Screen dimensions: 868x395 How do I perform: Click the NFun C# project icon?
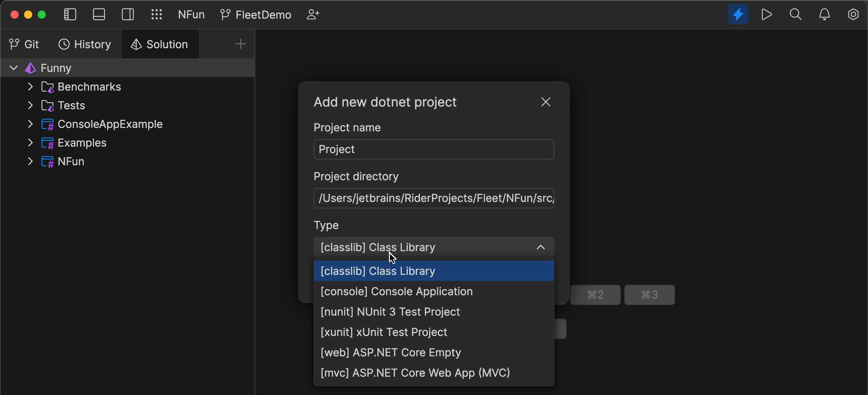[x=47, y=162]
